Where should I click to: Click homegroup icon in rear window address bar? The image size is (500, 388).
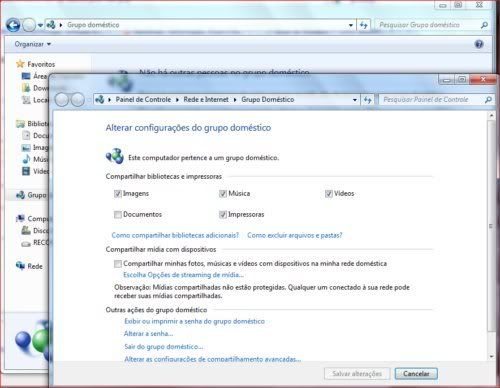tap(51, 25)
